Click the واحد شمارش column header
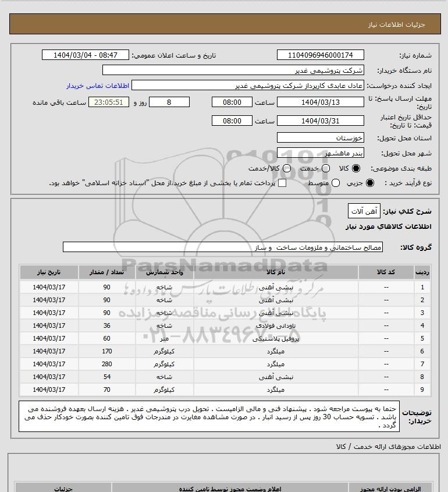This screenshot has width=448, height=492. (164, 272)
